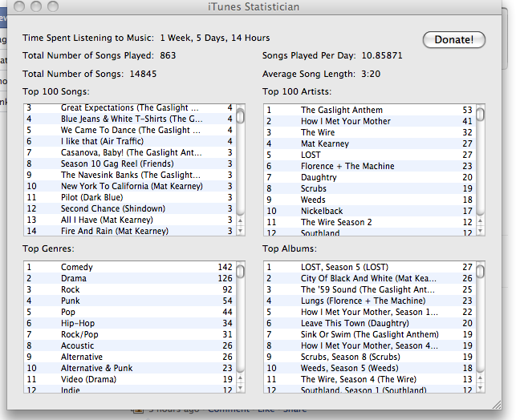Select 'Season 10 Gag Reel (Friends)' row
Screen dimensions: 520x420
[x=130, y=164]
